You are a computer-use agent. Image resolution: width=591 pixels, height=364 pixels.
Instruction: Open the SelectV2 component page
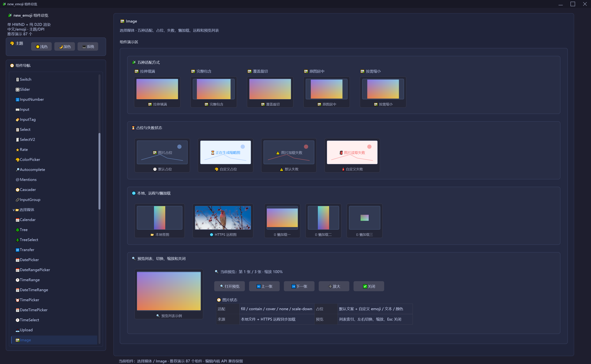(54, 140)
